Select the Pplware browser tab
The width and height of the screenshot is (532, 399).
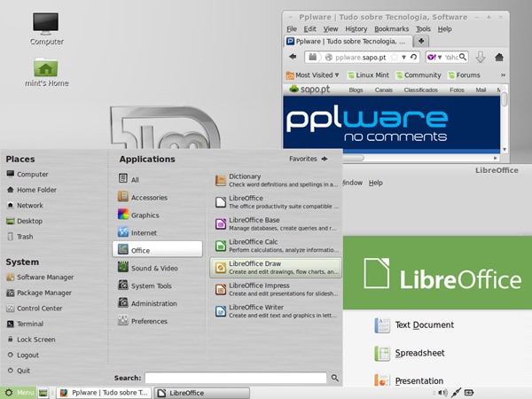tap(348, 42)
